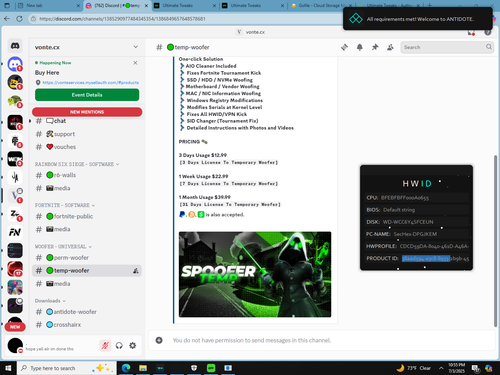The width and height of the screenshot is (500, 375).
Task: Click the chat scrollbar thumb
Action: [496, 241]
